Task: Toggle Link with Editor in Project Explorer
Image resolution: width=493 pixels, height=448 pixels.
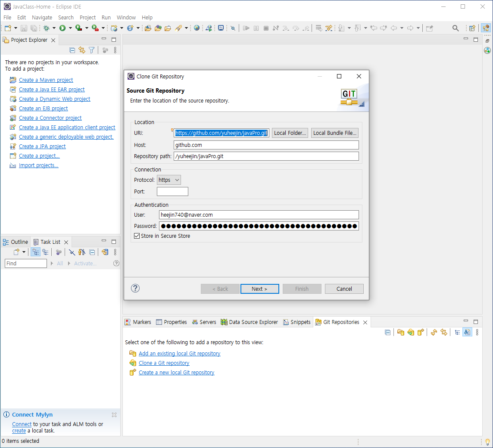Action: click(x=82, y=50)
